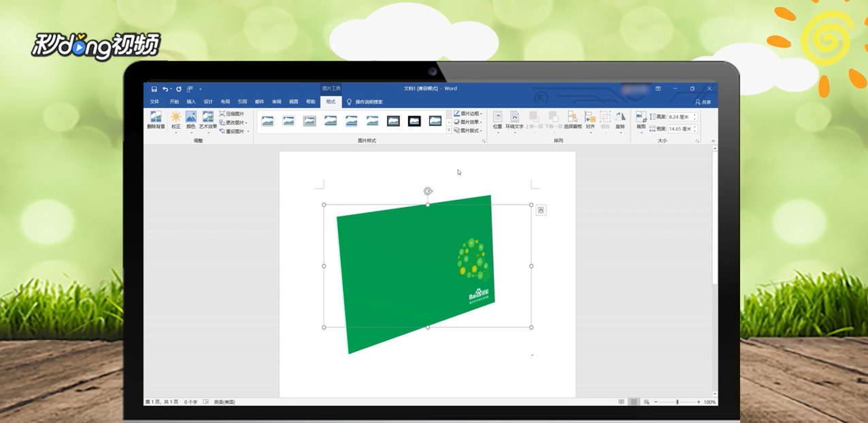Click the rotation handle above the picture
This screenshot has height=423, width=868.
[428, 191]
